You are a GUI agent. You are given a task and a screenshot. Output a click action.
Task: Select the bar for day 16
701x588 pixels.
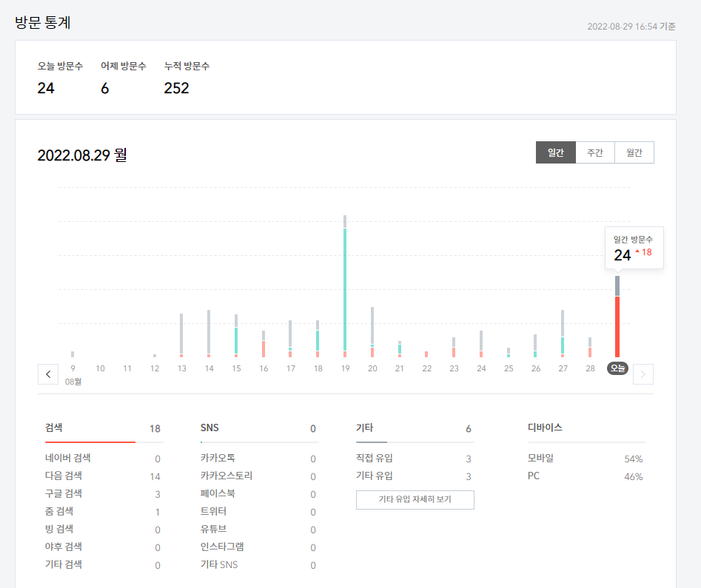(264, 344)
